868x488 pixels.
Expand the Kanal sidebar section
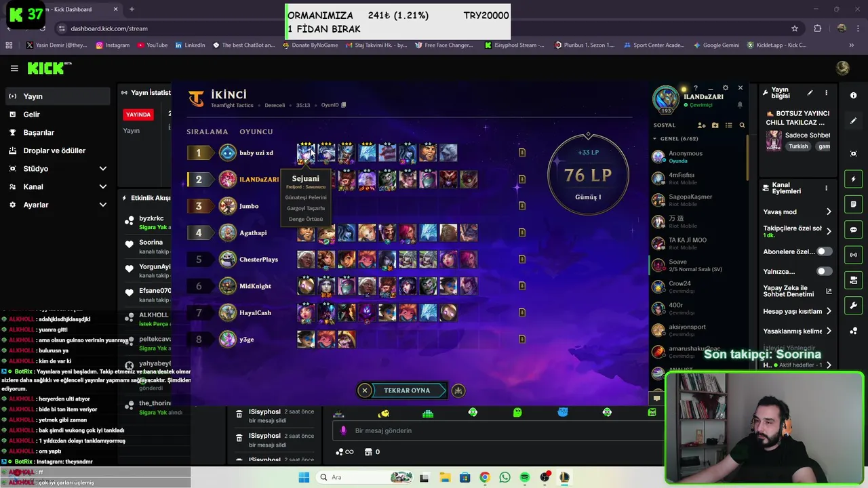56,186
